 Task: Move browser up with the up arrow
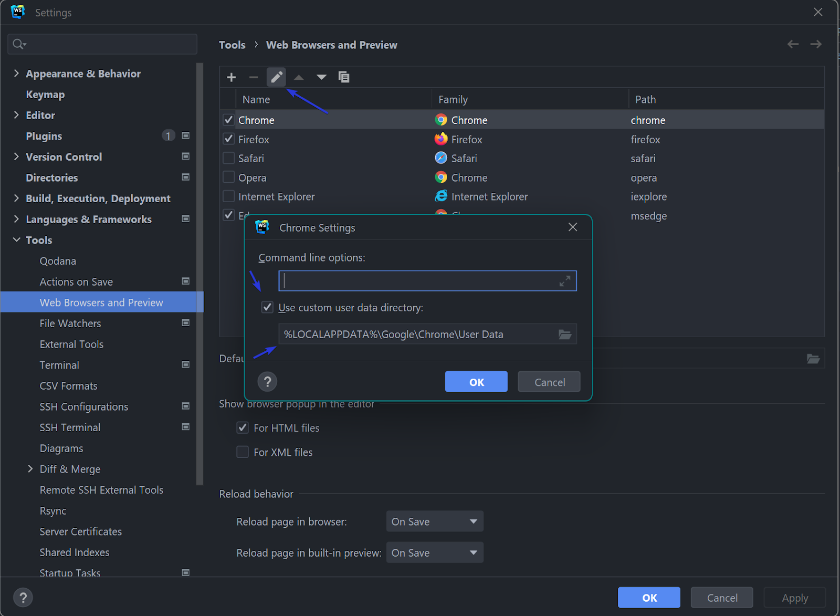[299, 77]
